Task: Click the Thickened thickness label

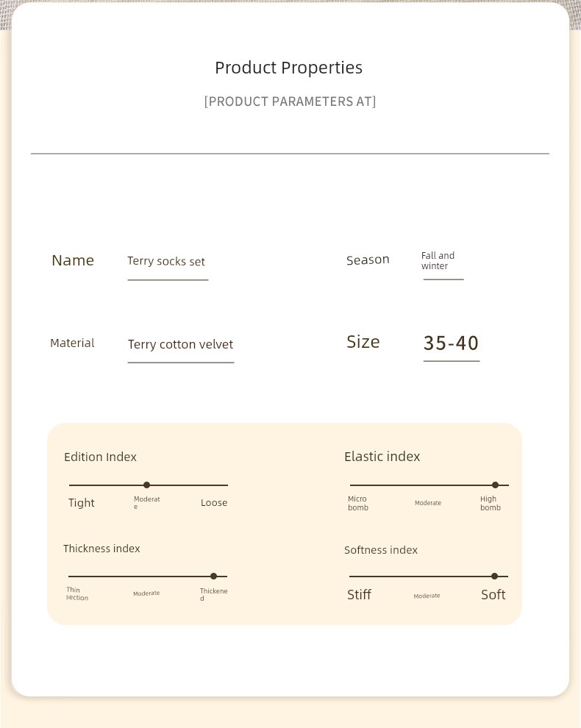Action: (x=213, y=594)
